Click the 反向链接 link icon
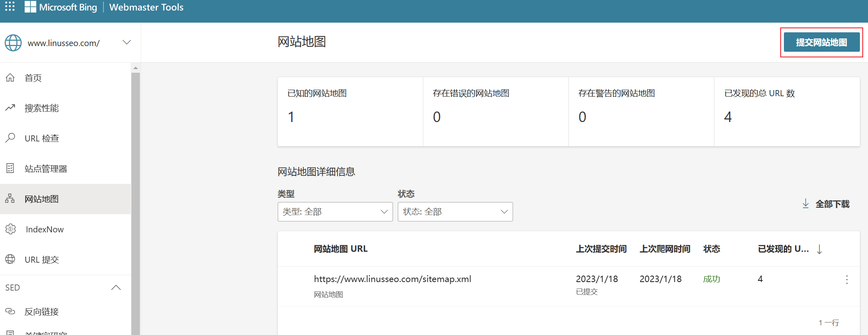This screenshot has height=335, width=868. pos(10,312)
